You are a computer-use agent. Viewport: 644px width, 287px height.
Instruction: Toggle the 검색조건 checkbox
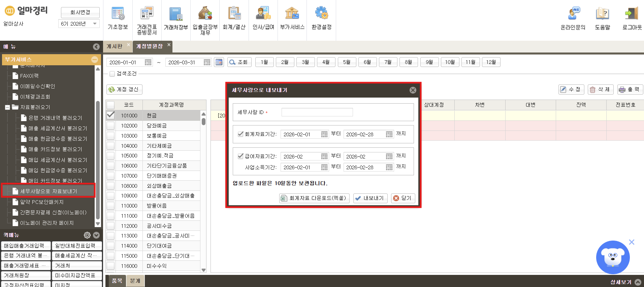point(112,74)
